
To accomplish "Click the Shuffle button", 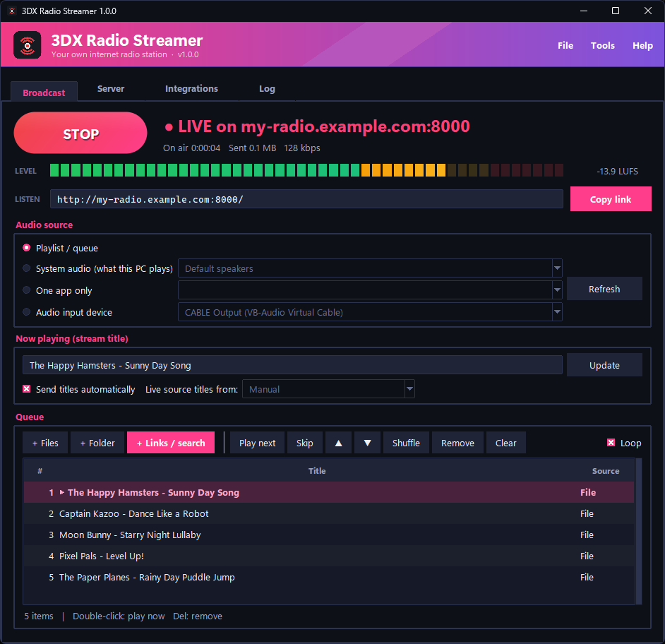I will pos(407,443).
